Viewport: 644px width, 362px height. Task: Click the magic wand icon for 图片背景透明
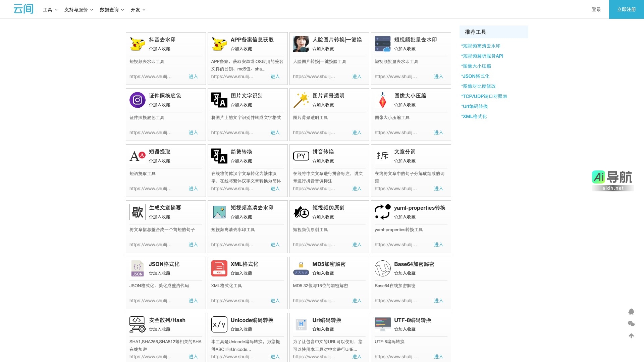[301, 100]
